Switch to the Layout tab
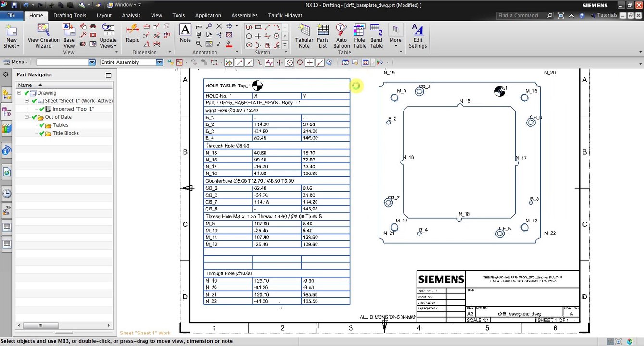 (104, 15)
